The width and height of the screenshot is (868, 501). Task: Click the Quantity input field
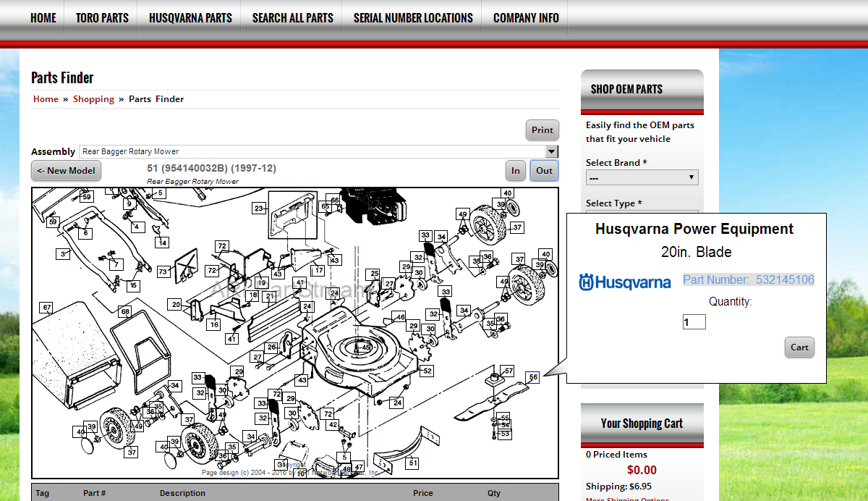click(x=694, y=322)
